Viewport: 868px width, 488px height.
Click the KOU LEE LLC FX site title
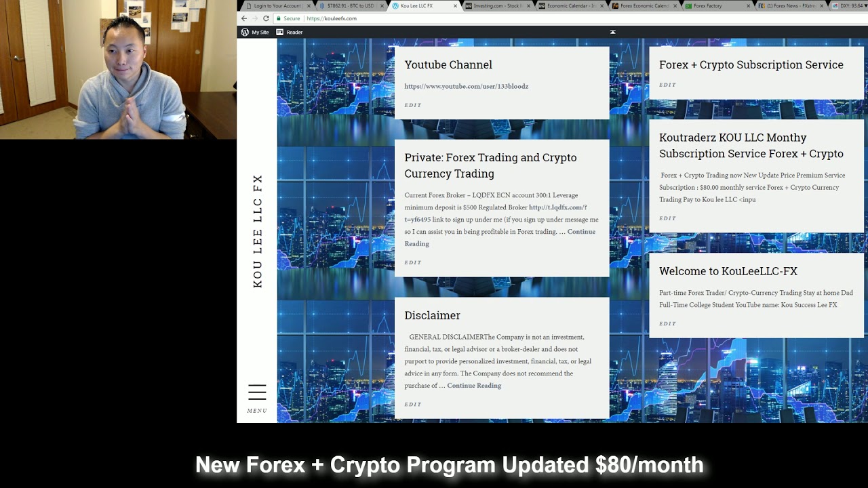[258, 231]
